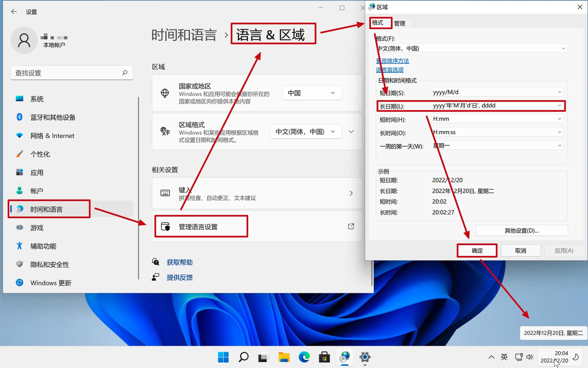Open Microsoft Store from taskbar
Viewport: 588px width, 368px height.
click(324, 357)
